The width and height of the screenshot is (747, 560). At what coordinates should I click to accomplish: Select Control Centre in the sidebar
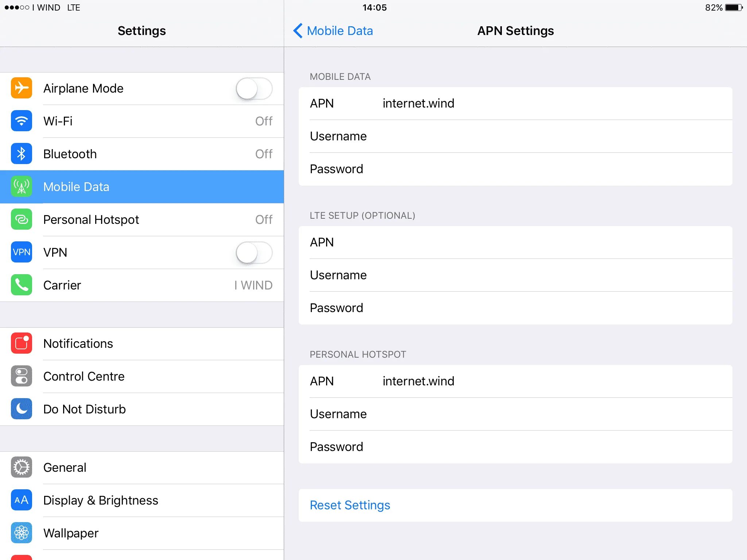click(84, 376)
